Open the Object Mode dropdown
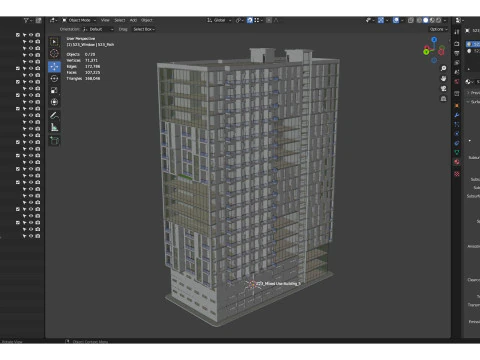 [79, 20]
